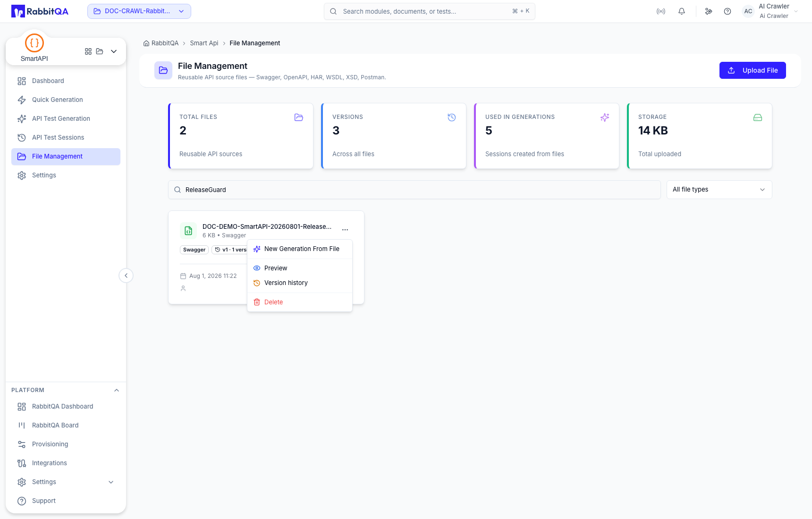The image size is (812, 519).
Task: Click the File Management header folder icon
Action: 163,70
